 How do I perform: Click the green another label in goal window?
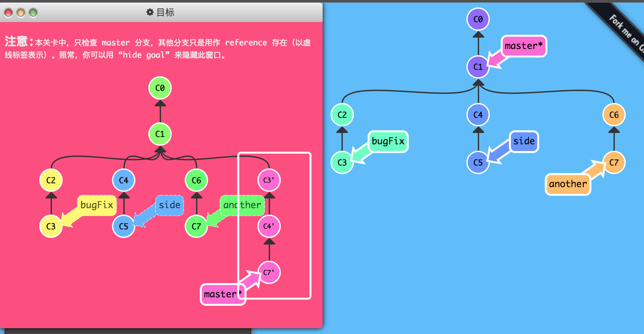tap(242, 205)
